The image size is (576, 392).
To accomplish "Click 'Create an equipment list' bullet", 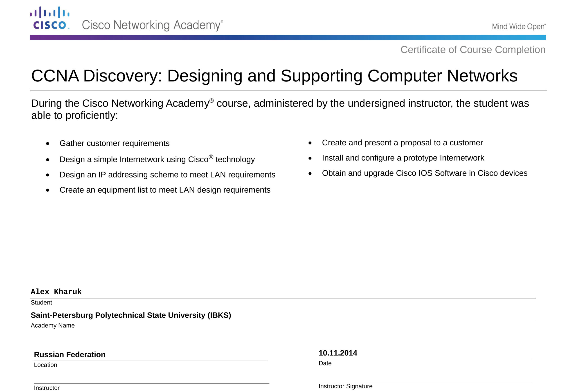I will click(x=165, y=190).
